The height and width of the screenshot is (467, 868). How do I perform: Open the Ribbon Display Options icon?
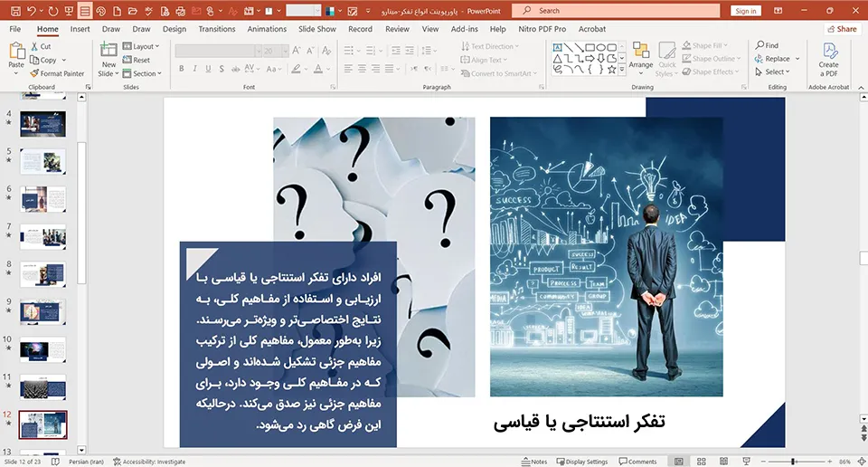tap(778, 11)
